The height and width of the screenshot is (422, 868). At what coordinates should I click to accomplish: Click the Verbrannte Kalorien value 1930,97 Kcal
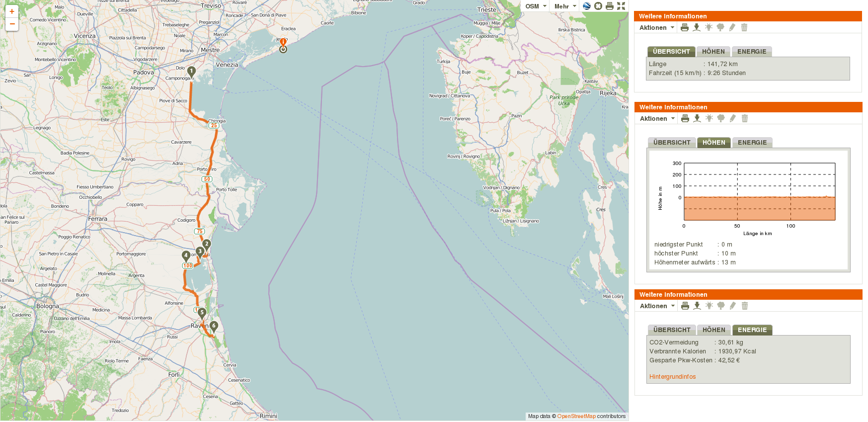[x=737, y=351]
